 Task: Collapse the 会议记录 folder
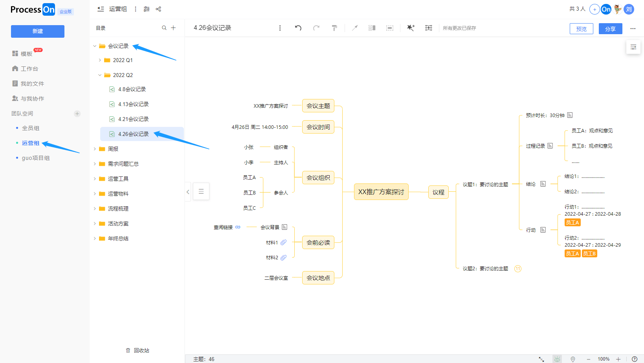(94, 46)
